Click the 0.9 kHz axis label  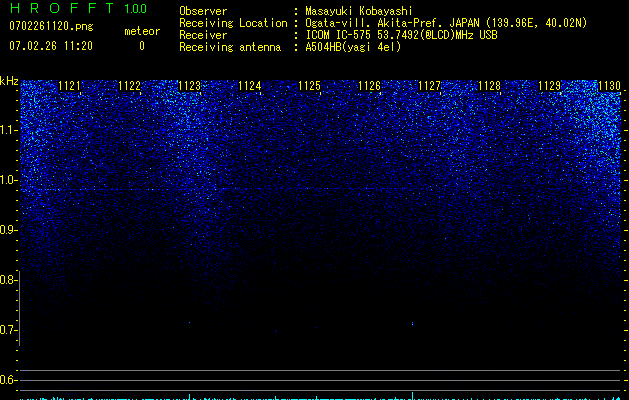[x=8, y=230]
